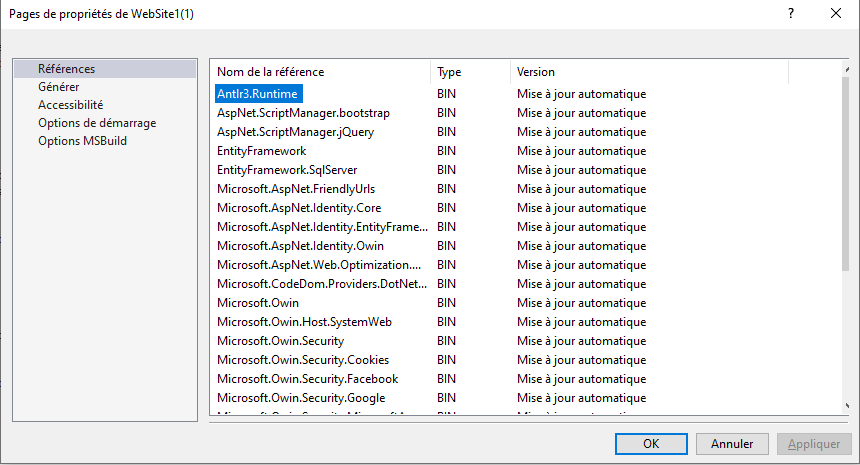Open Options de démarrage page
This screenshot has height=465, width=860.
[97, 123]
